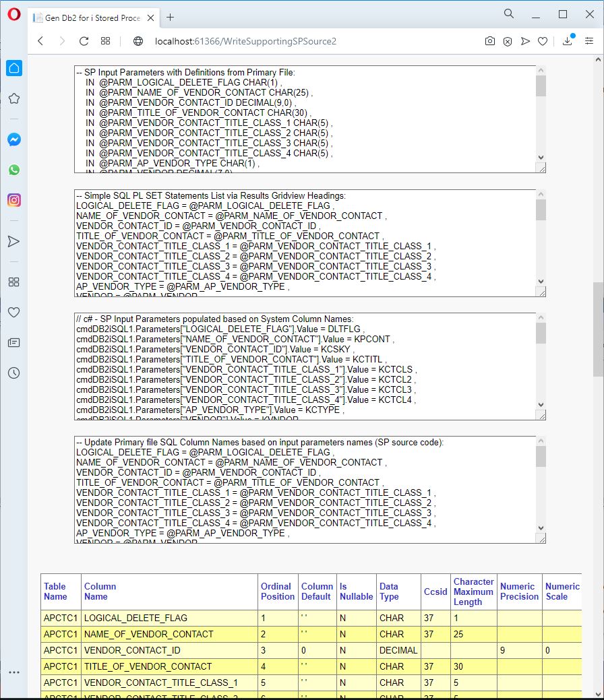Click DECIMAL data type cell
The width and height of the screenshot is (604, 700).
coord(398,650)
